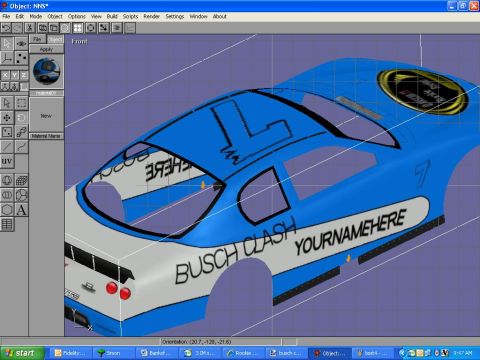This screenshot has height=360, width=480.
Task: Select the Cylinder primitive tool
Action: [7, 195]
